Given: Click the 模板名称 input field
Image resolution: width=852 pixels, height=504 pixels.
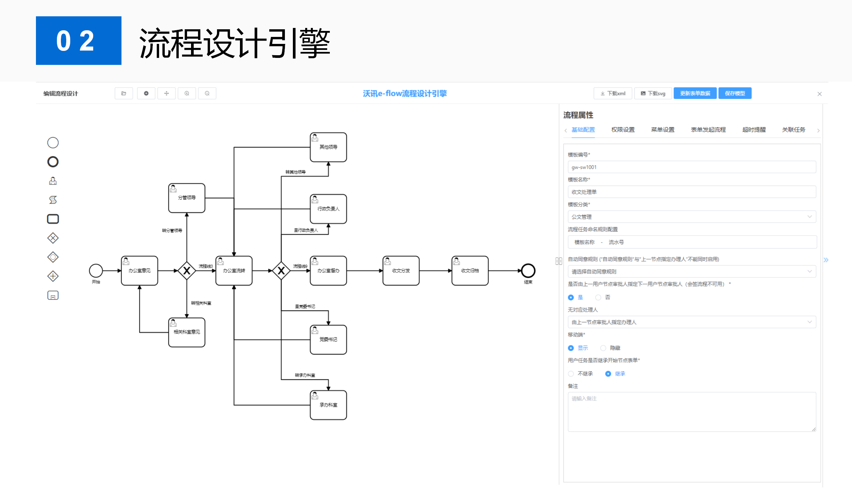Looking at the screenshot, I should (692, 192).
